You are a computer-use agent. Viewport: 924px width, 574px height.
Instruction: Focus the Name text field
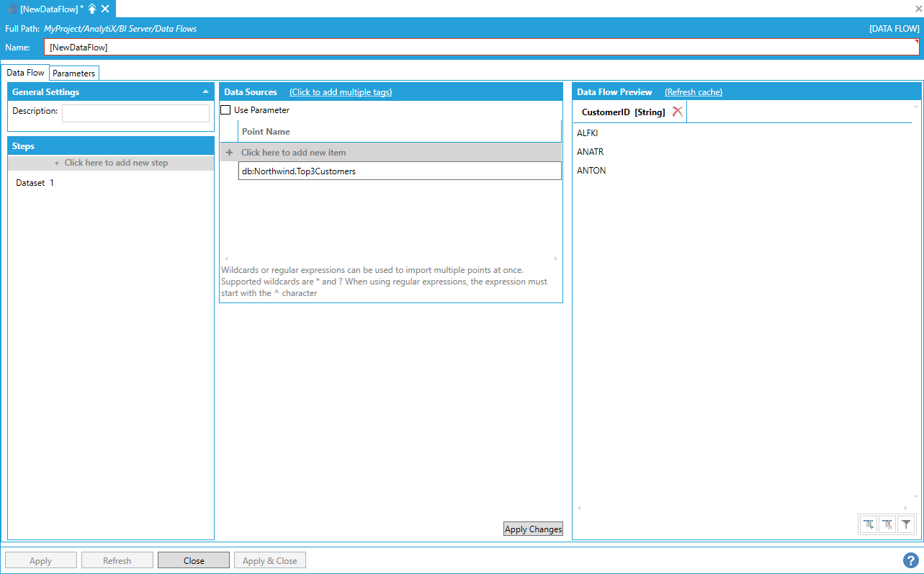481,47
